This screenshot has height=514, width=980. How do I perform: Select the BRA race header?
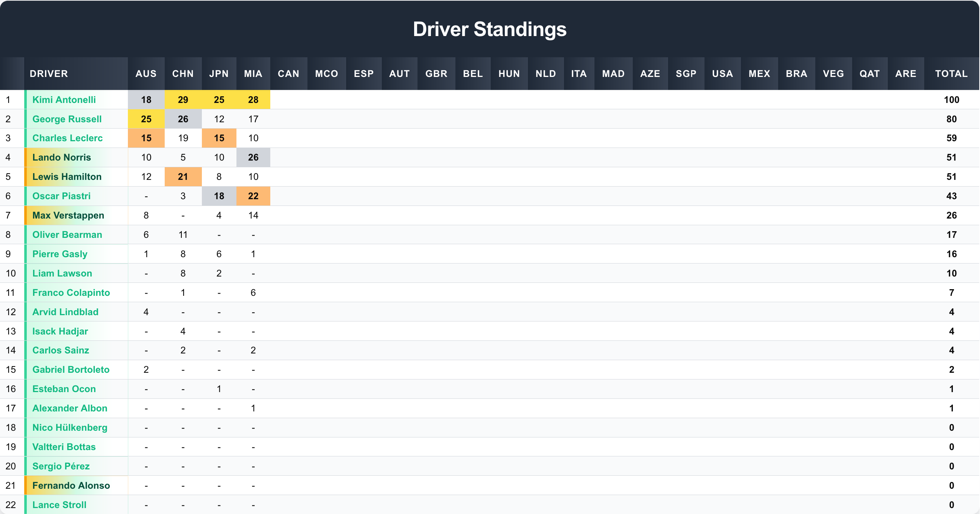pyautogui.click(x=797, y=74)
